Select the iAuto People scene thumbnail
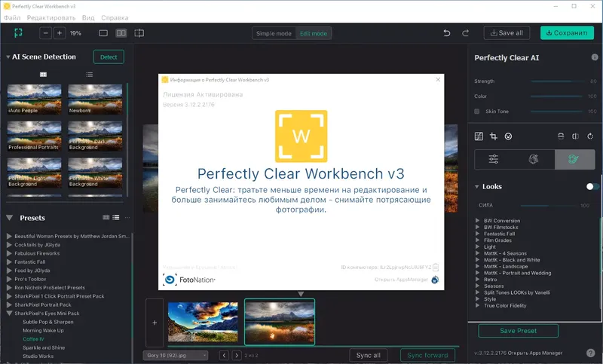 [x=34, y=99]
